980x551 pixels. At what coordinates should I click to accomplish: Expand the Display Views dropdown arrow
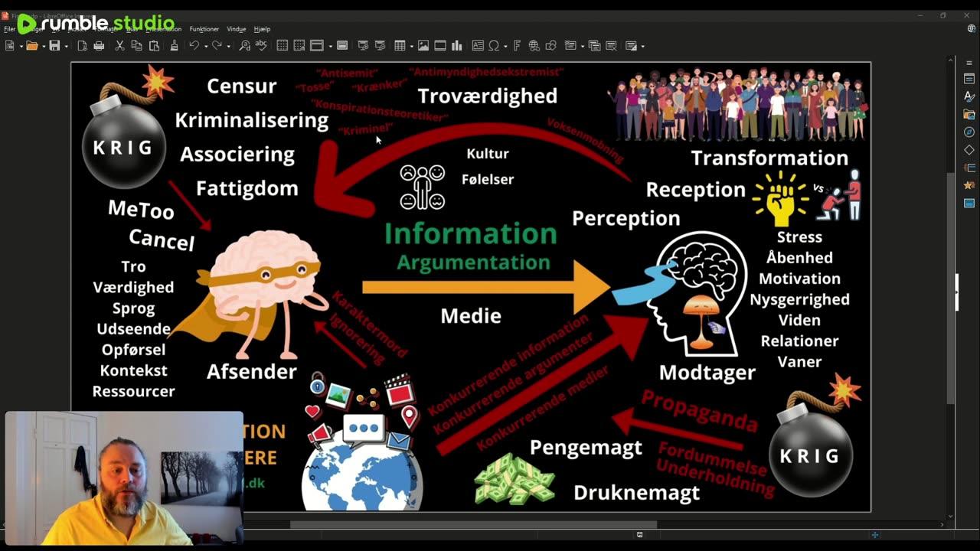click(x=331, y=47)
